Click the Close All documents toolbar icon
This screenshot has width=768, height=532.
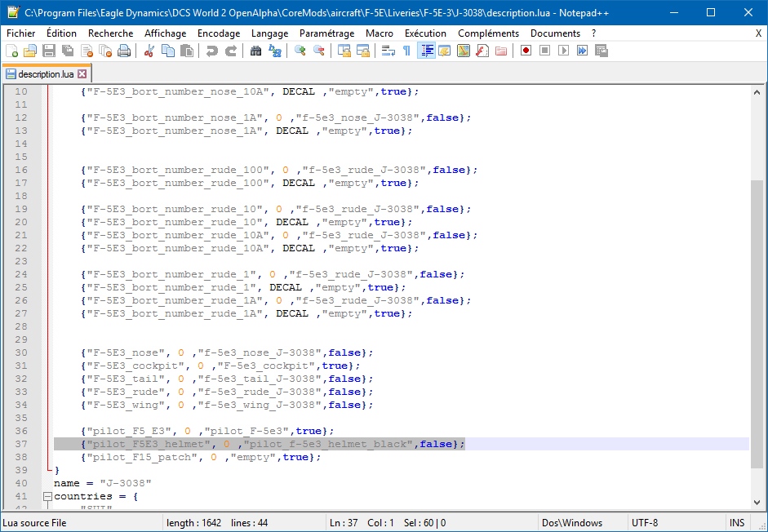coord(105,51)
